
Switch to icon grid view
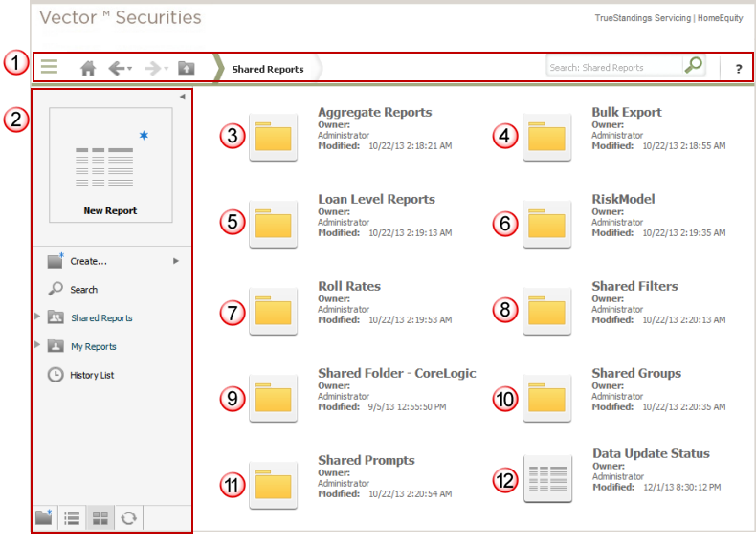click(x=100, y=518)
